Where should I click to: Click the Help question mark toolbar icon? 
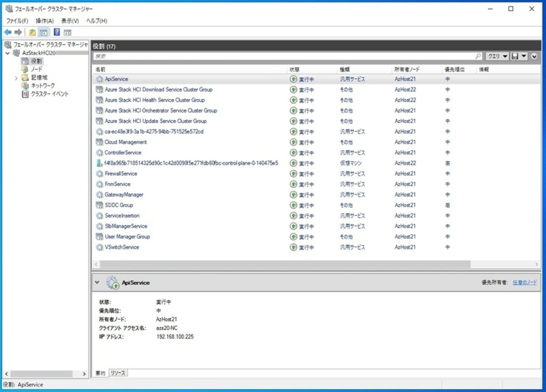click(x=57, y=32)
